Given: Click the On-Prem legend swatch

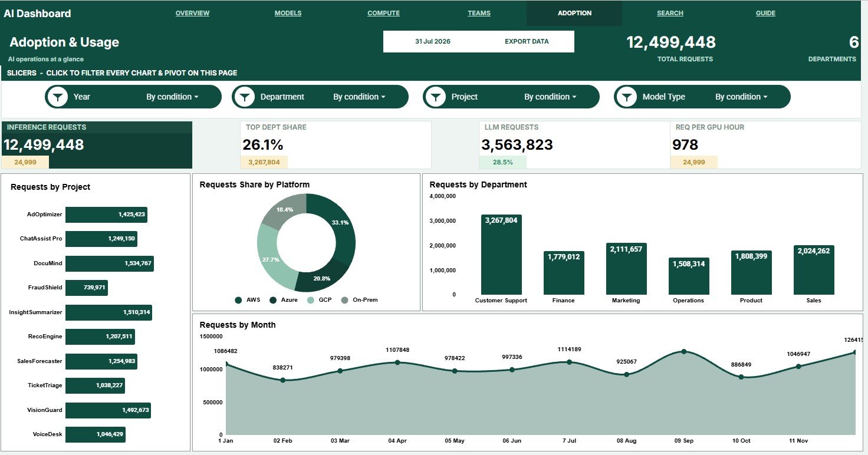Looking at the screenshot, I should pos(345,300).
